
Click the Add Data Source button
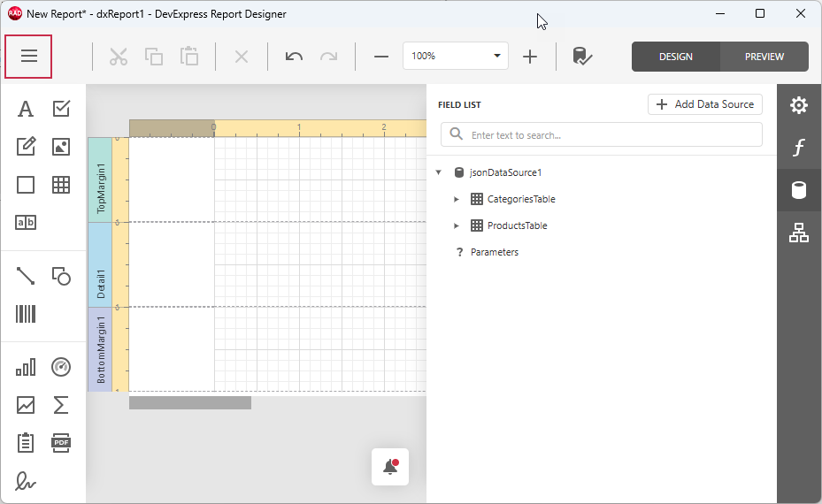click(x=705, y=104)
